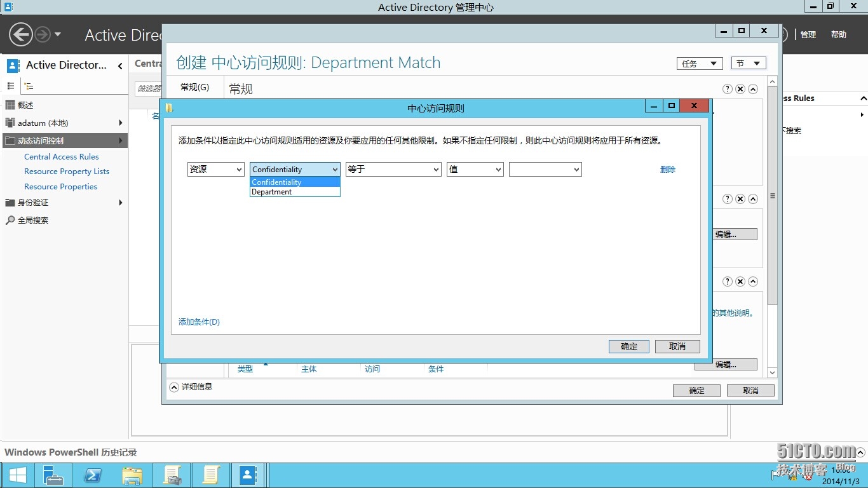Open File Explorer from taskbar

132,475
